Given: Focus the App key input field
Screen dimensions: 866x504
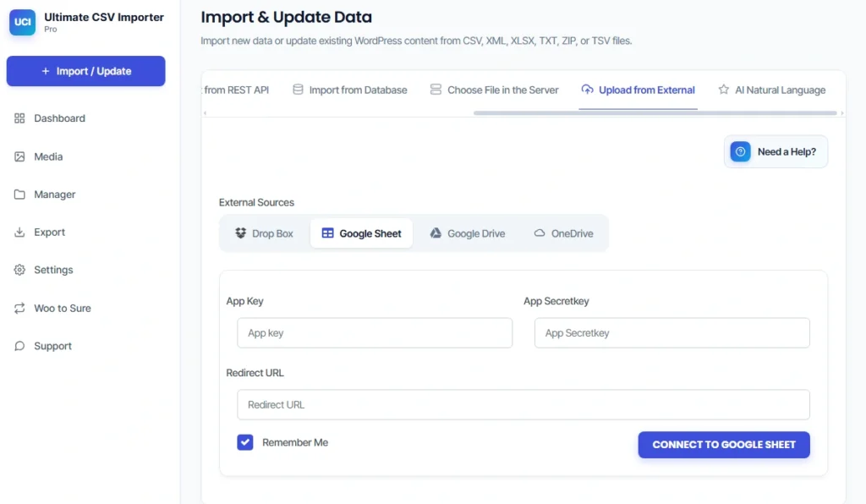Looking at the screenshot, I should (375, 333).
